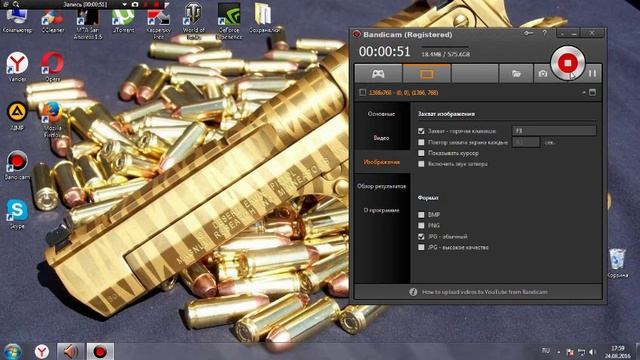Open the Windows Start menu
This screenshot has width=640, height=360.
[12, 351]
